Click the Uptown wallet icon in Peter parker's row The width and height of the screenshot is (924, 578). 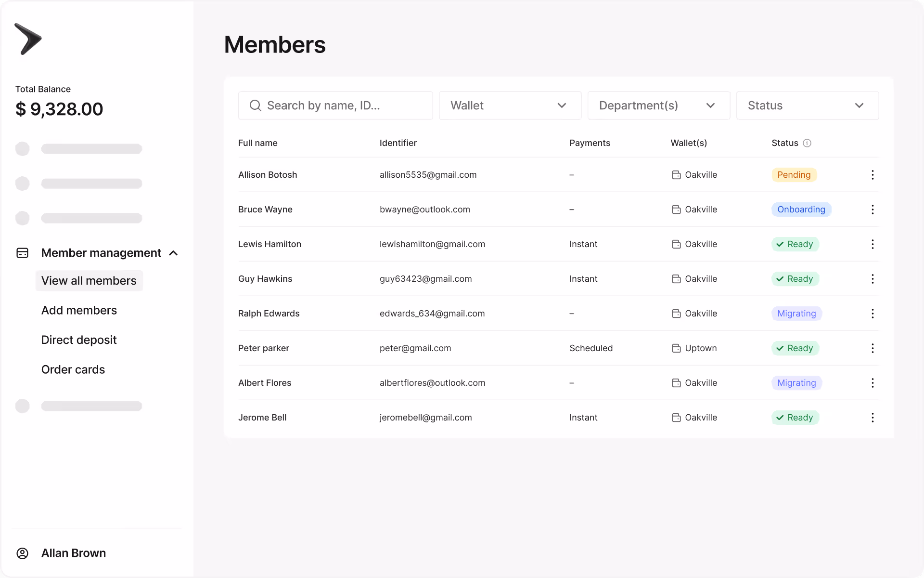[676, 348]
